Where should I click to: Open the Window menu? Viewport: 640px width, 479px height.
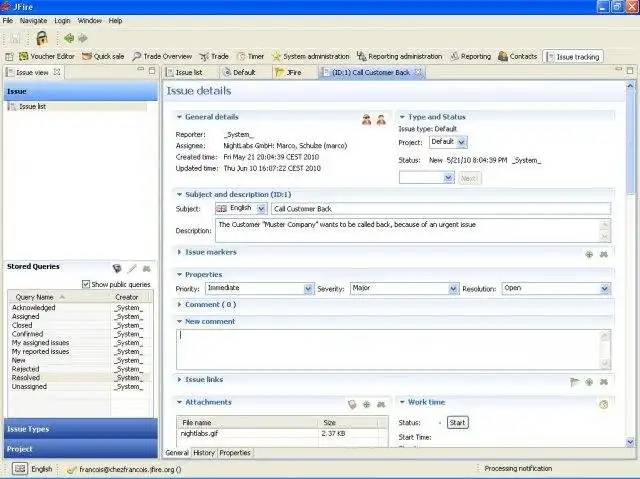89,20
